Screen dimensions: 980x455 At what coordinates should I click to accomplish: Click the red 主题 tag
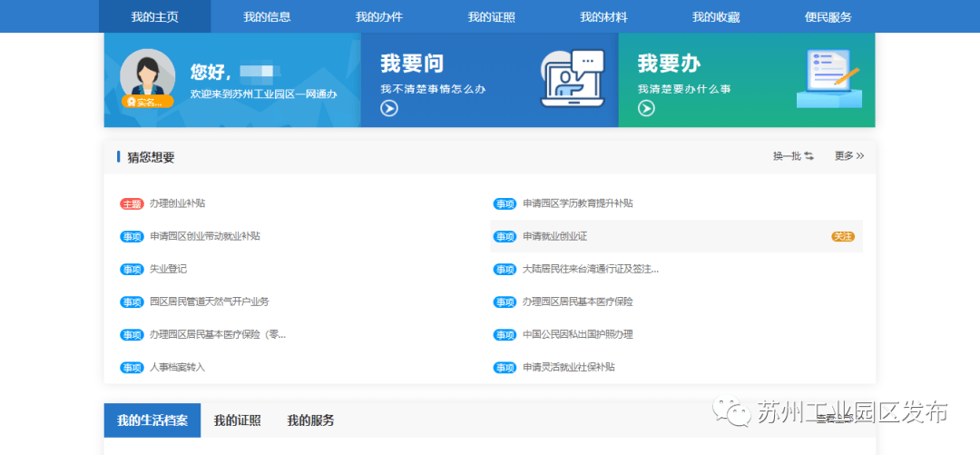[132, 204]
